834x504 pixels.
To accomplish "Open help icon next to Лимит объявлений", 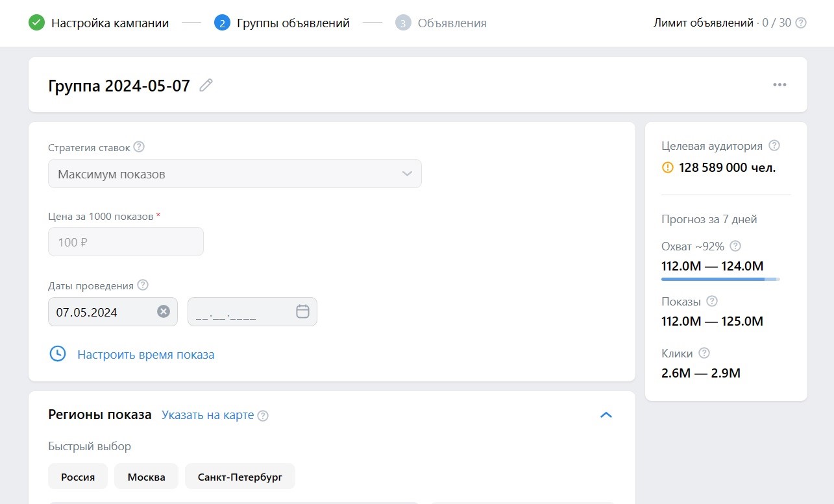I will [801, 23].
